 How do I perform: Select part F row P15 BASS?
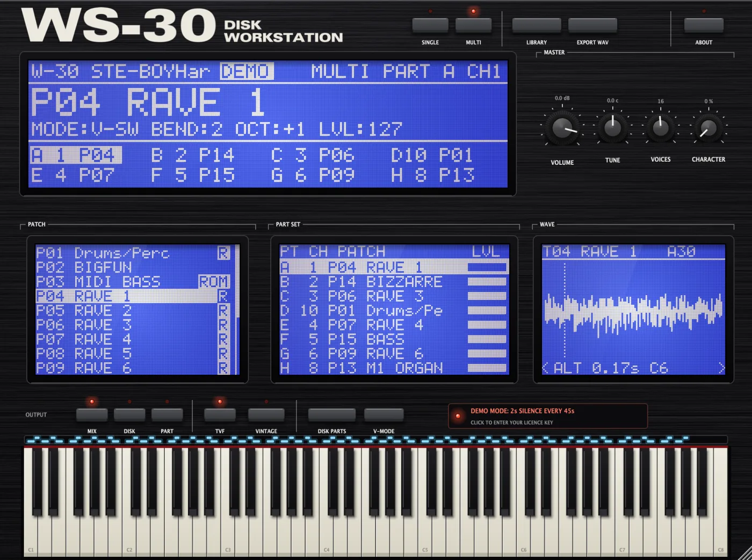point(393,339)
